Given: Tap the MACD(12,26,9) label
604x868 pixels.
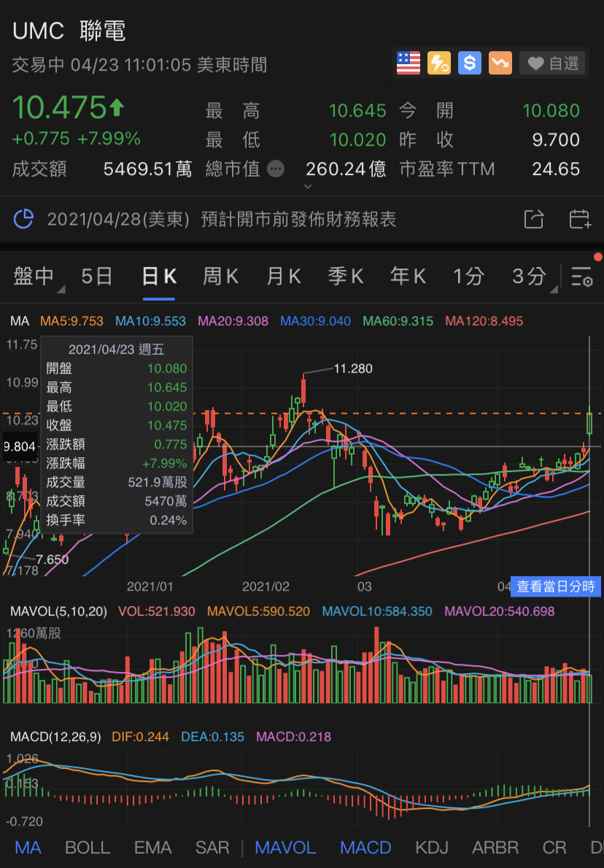Looking at the screenshot, I should click(55, 737).
